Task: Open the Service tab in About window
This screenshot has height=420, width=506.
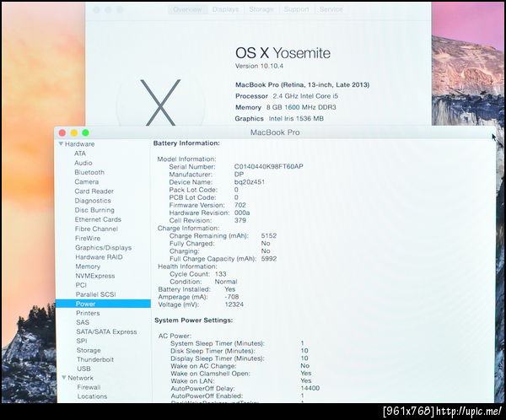Action: click(331, 9)
